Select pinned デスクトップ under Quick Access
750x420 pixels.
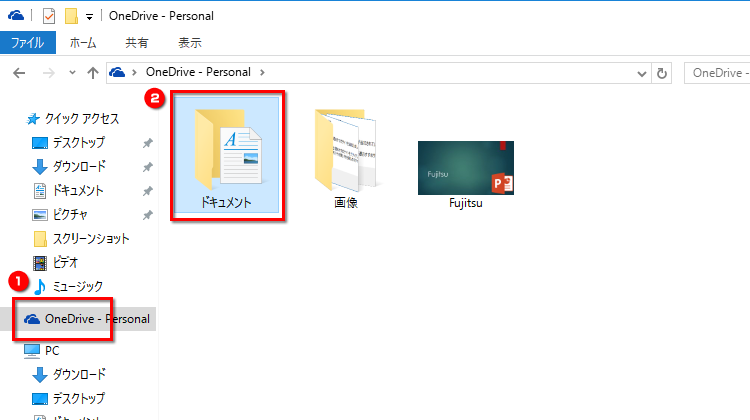point(78,143)
